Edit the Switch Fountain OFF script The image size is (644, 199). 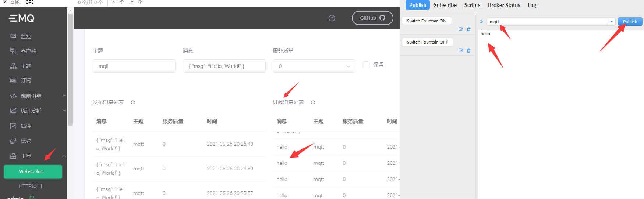click(461, 50)
